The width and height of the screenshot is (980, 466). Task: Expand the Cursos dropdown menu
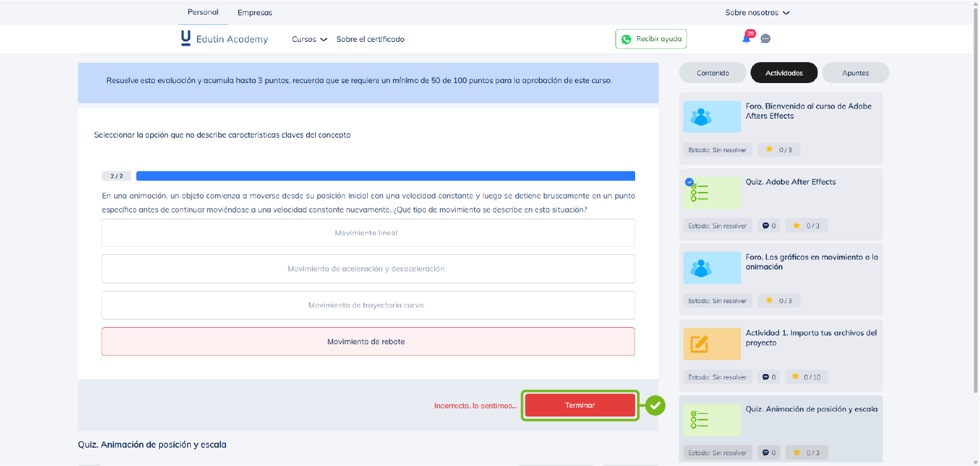(x=309, y=39)
